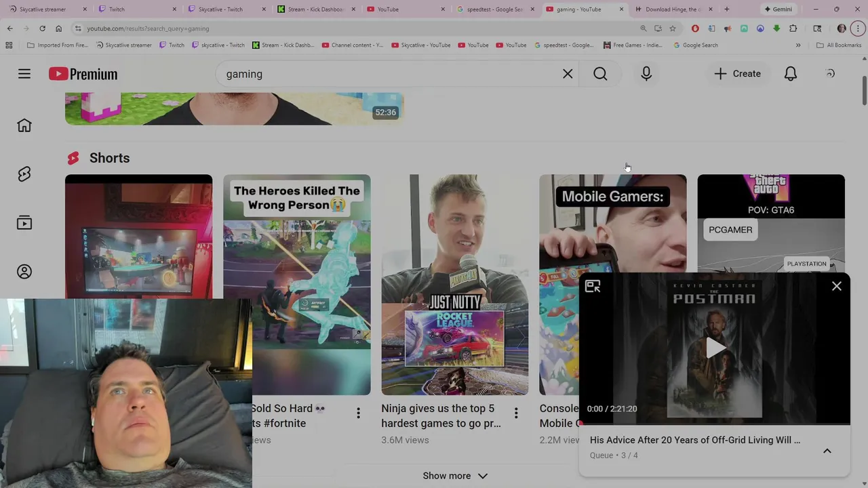Click the youtube.com address bar

[353, 28]
